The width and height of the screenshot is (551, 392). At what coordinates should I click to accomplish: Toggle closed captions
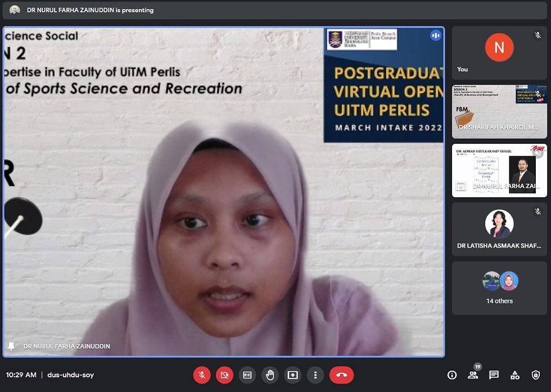point(247,375)
